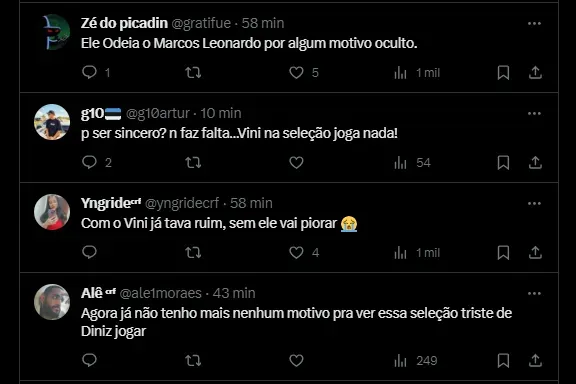Retweet Yngride's tweet
The width and height of the screenshot is (576, 384).
[x=193, y=252]
